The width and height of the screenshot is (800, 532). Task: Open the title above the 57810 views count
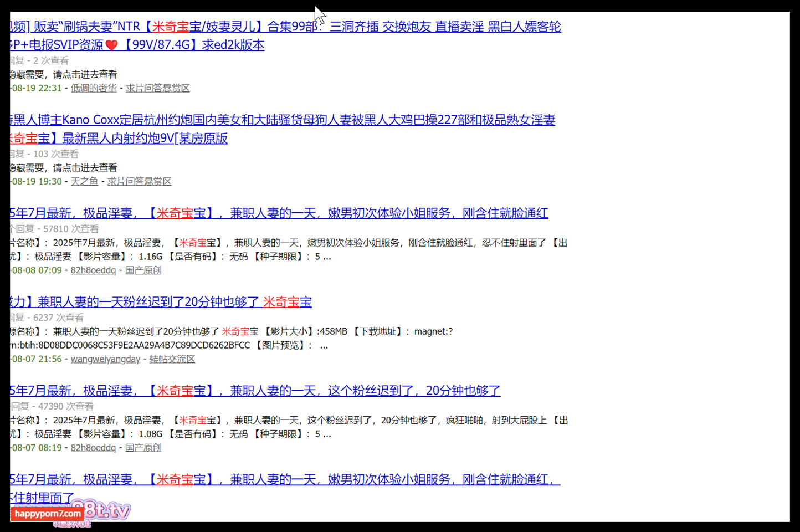coord(279,213)
